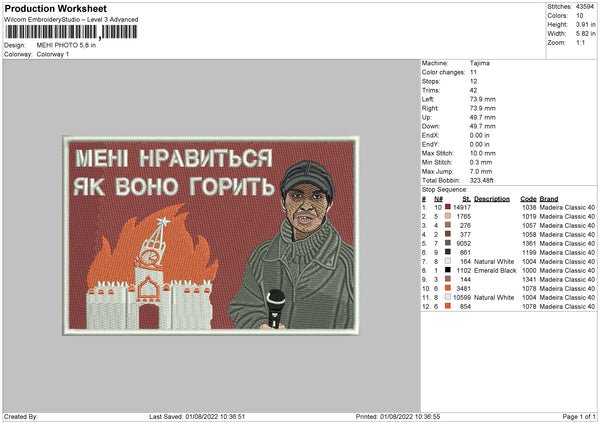This screenshot has width=600, height=424.
Task: Select the Max Stitch value 10.0 mm
Action: tap(483, 153)
